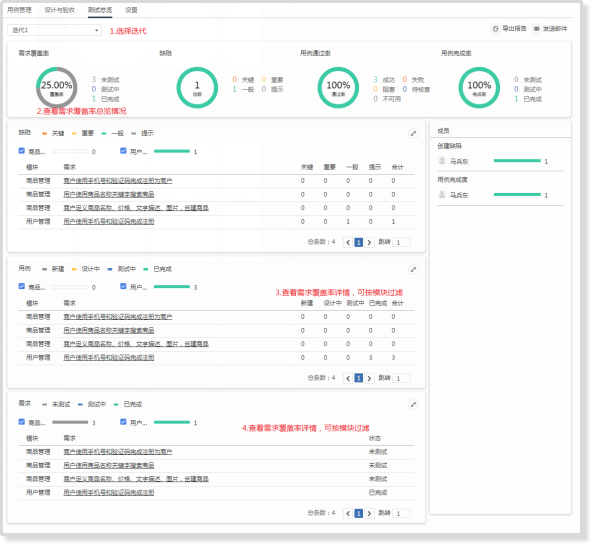Uncheck 用户 module in 缺陷 panel
Screen dimensions: 593x546
[123, 150]
